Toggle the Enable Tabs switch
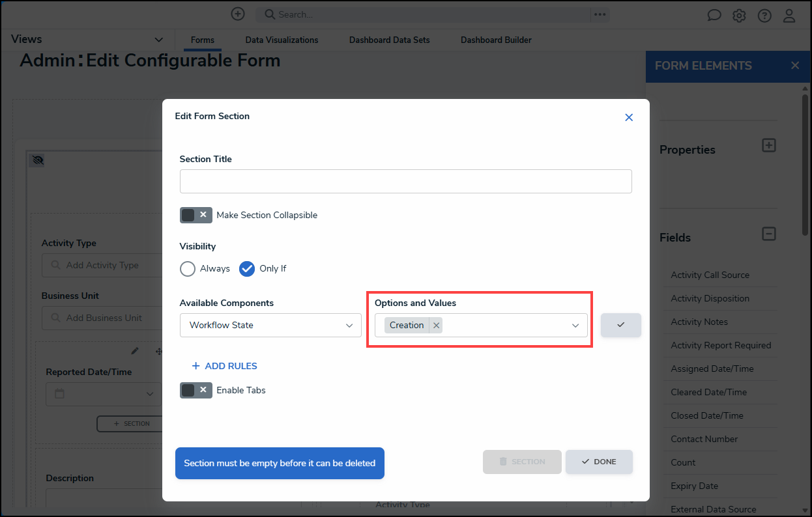 (x=196, y=390)
